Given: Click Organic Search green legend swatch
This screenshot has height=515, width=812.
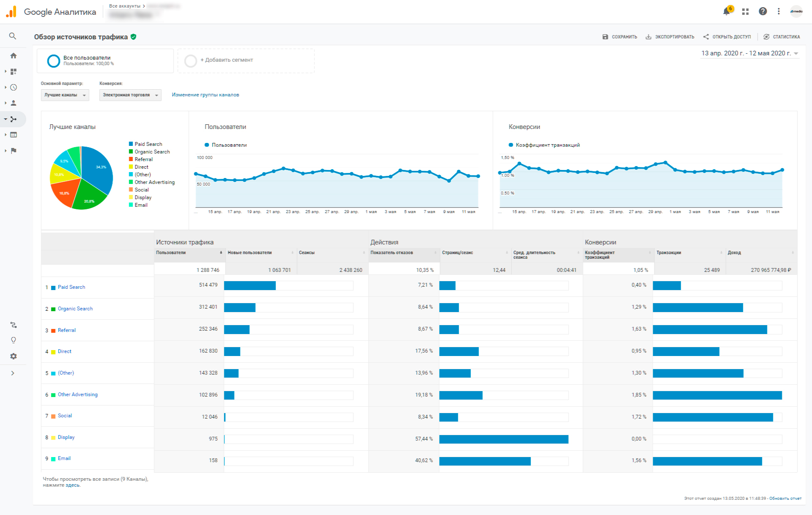Looking at the screenshot, I should click(x=131, y=152).
